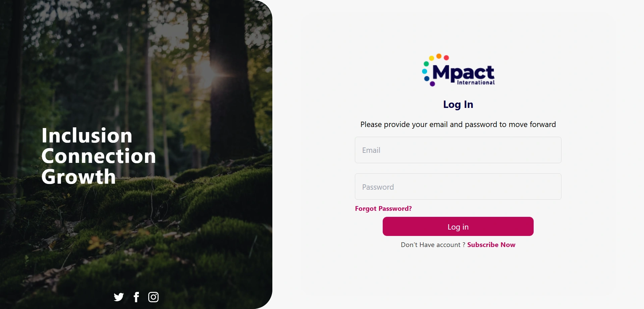Image resolution: width=644 pixels, height=309 pixels.
Task: Click the Connection headline word
Action: coord(99,156)
